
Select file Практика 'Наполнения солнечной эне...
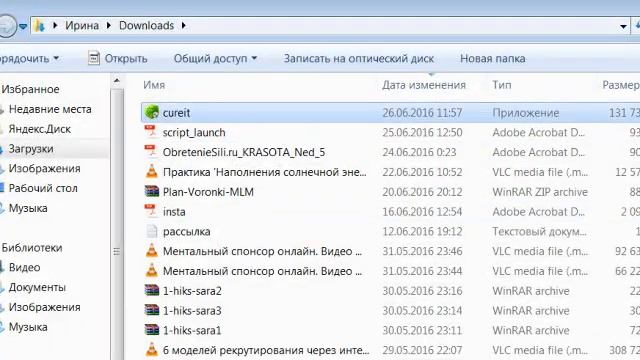tap(264, 172)
